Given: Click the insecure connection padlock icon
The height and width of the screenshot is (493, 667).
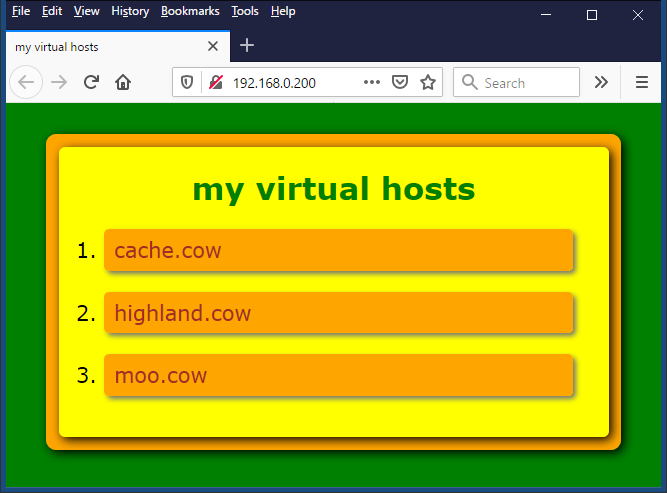Looking at the screenshot, I should click(215, 83).
